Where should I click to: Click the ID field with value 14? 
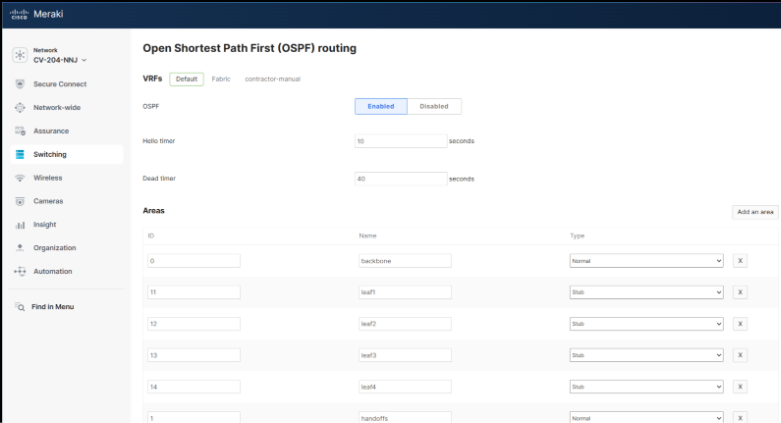(x=194, y=387)
